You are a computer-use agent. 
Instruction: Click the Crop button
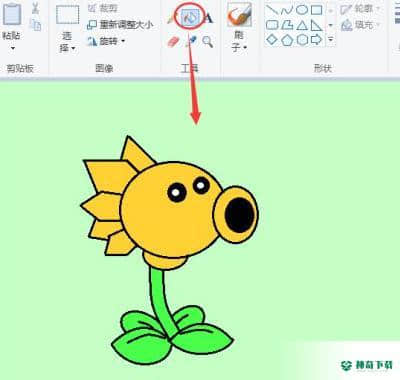pyautogui.click(x=103, y=8)
